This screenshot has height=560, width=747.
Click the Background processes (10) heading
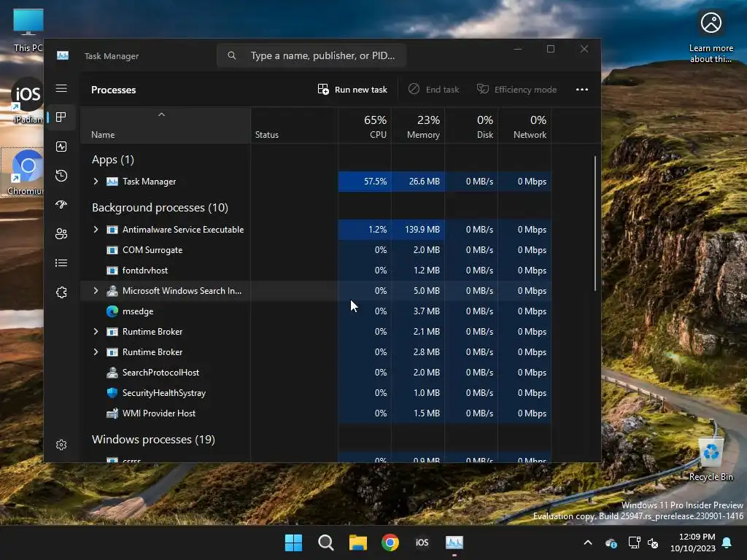point(160,208)
